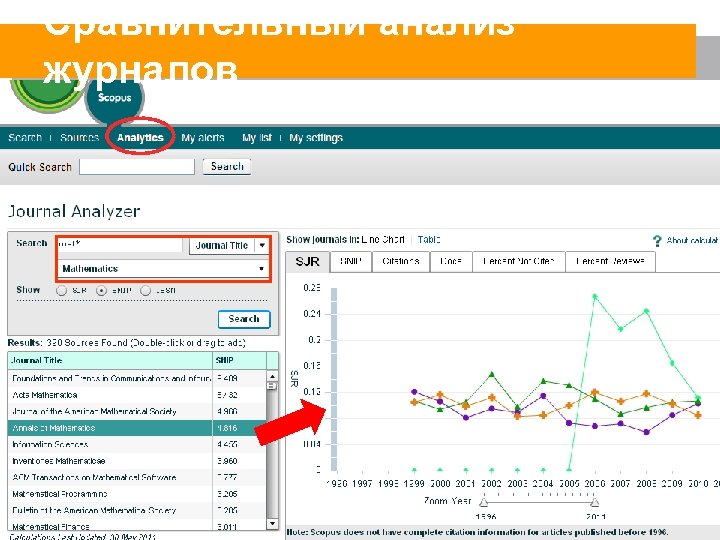Open the Mathematics subject area dropdown

[x=163, y=269]
